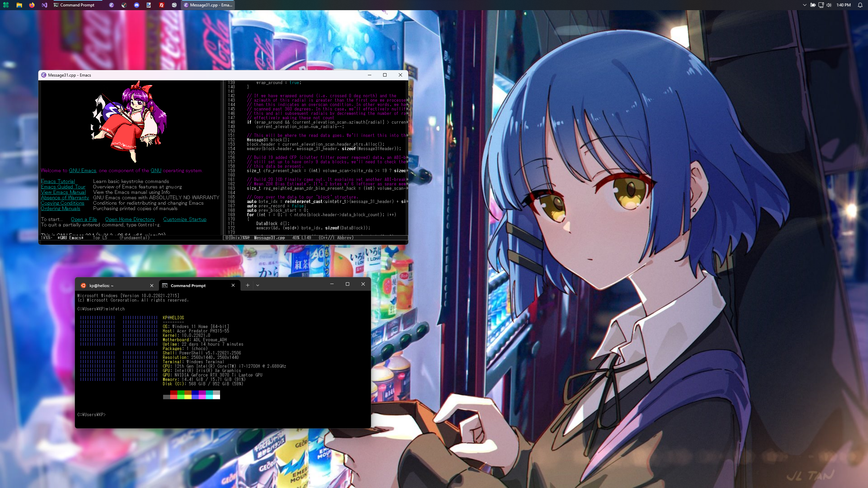Switch to Message31.cpp Emacs taskbar button

pos(208,5)
